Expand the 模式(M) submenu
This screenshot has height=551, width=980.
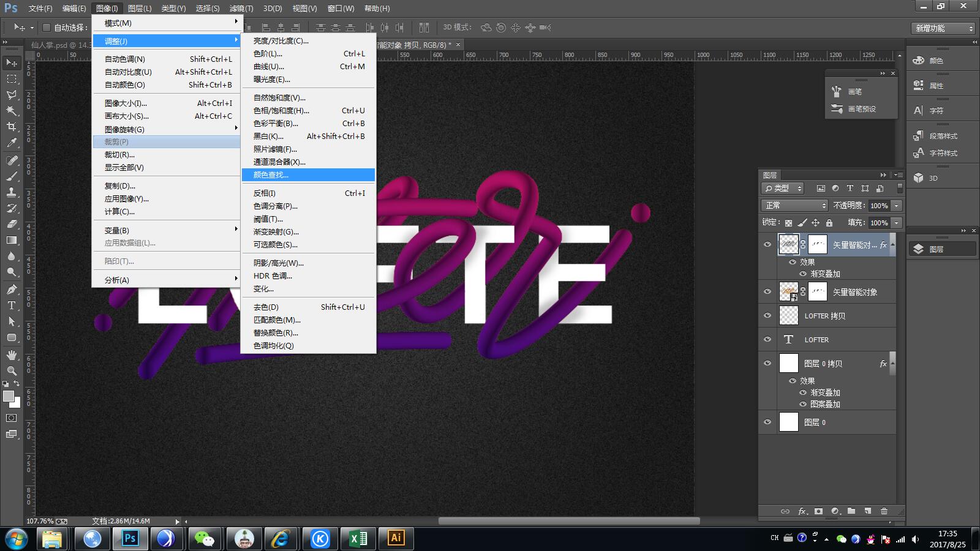(166, 23)
